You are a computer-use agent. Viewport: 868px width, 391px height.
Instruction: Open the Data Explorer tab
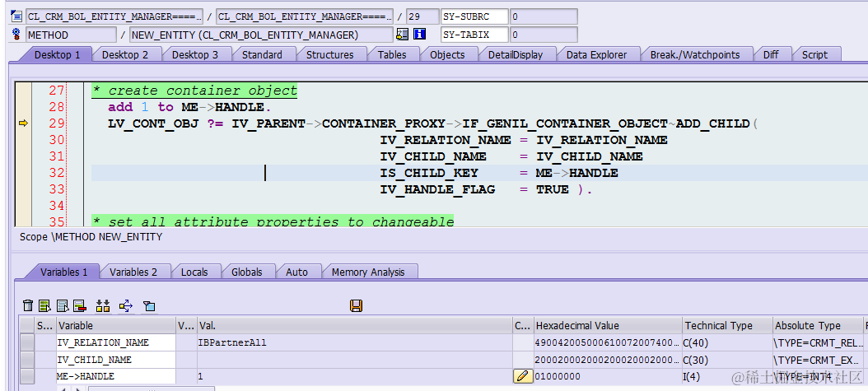(597, 55)
